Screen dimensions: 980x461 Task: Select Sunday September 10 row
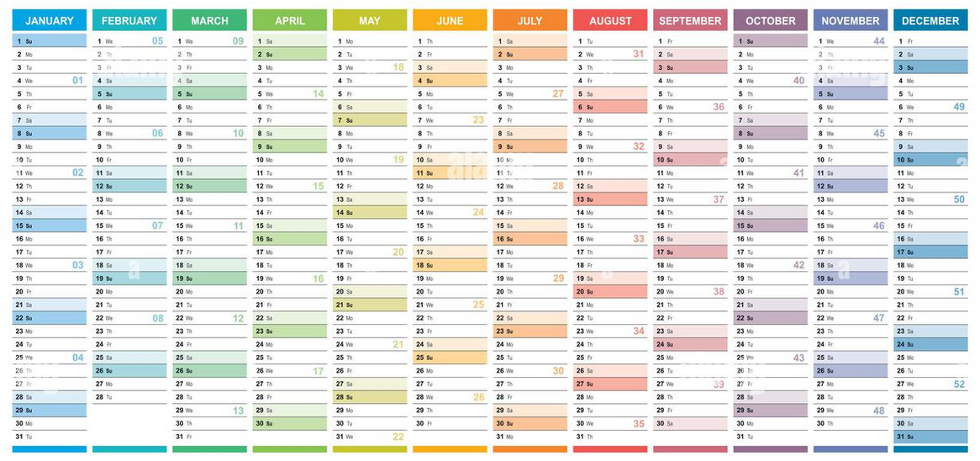pos(690,159)
